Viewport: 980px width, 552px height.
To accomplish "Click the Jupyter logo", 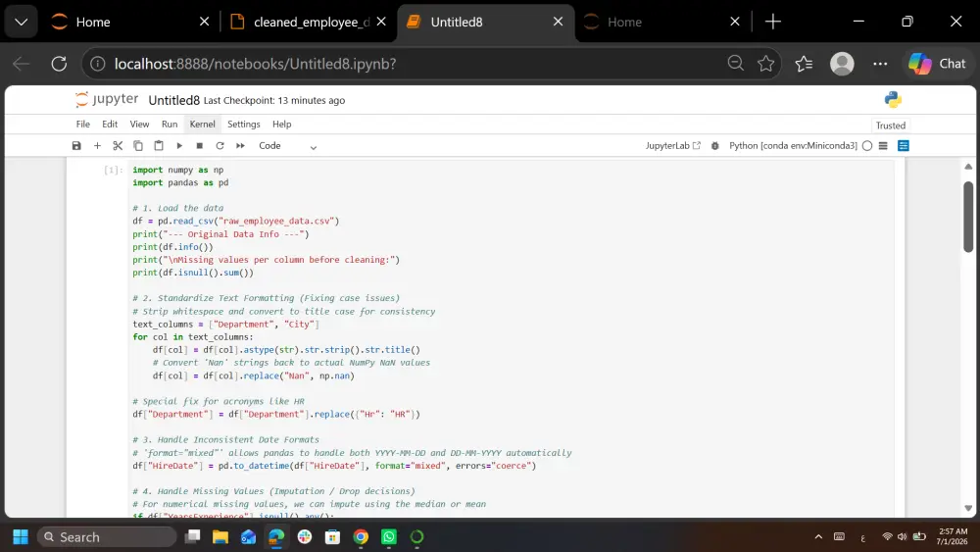I will pos(106,99).
